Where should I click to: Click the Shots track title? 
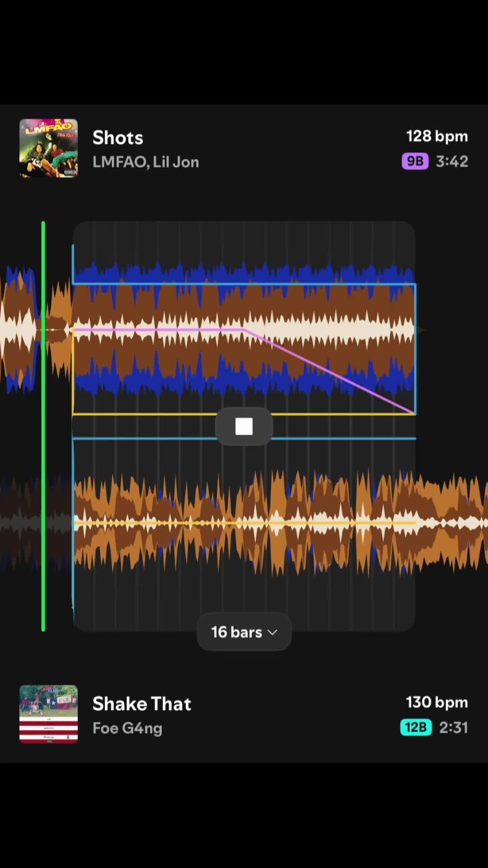point(118,137)
